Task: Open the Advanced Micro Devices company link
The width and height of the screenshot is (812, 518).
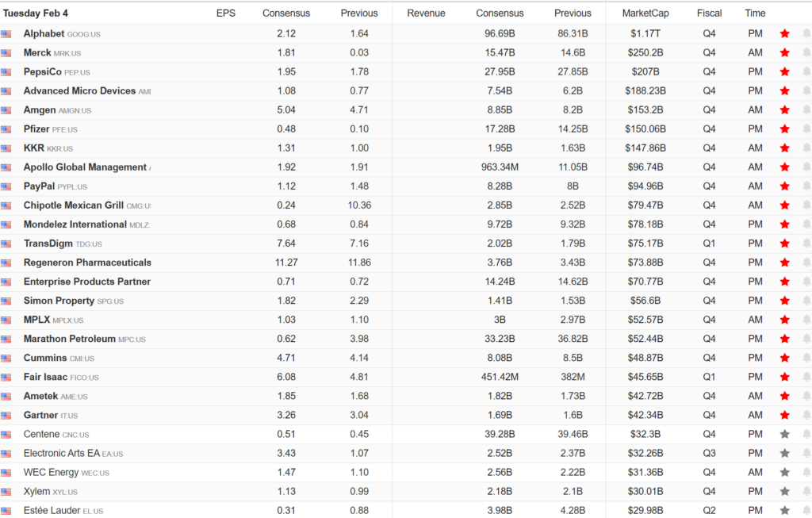Action: click(x=79, y=91)
